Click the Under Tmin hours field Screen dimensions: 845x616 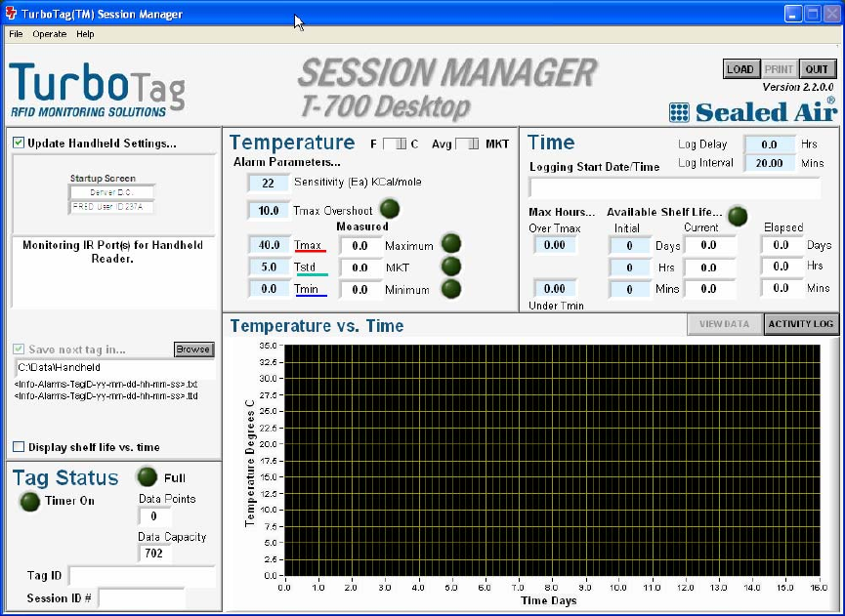coord(555,289)
